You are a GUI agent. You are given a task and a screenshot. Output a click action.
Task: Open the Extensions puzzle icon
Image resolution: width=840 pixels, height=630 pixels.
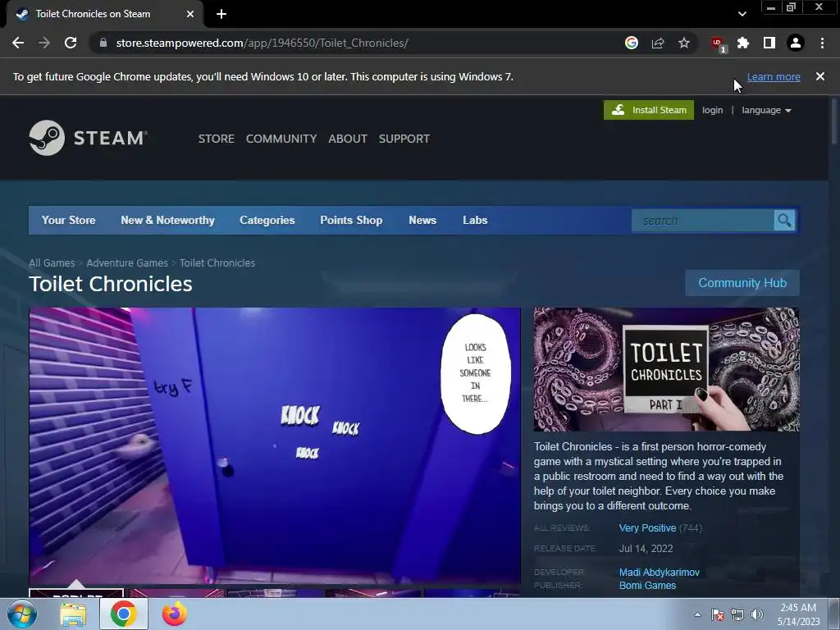pos(743,43)
